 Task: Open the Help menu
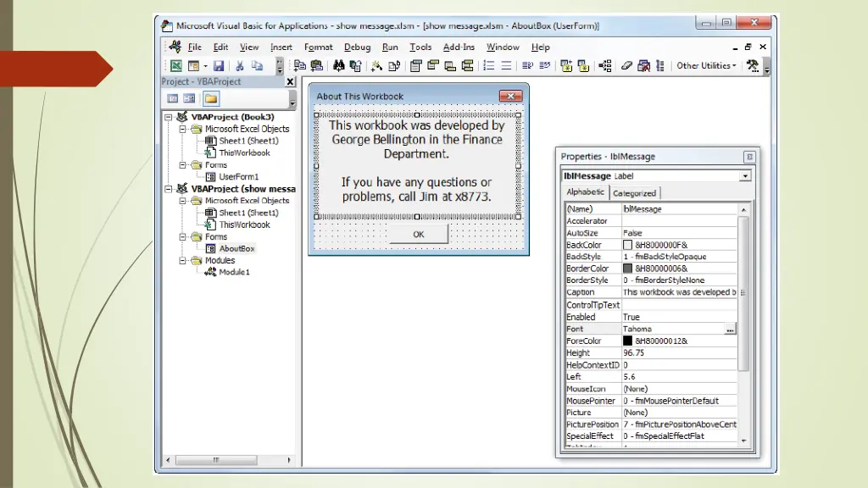[540, 47]
